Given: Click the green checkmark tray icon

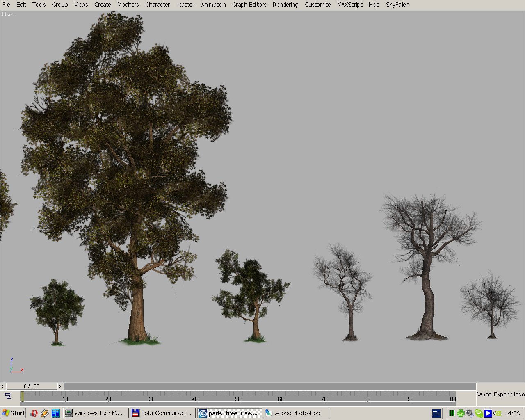Looking at the screenshot, I should (x=479, y=413).
